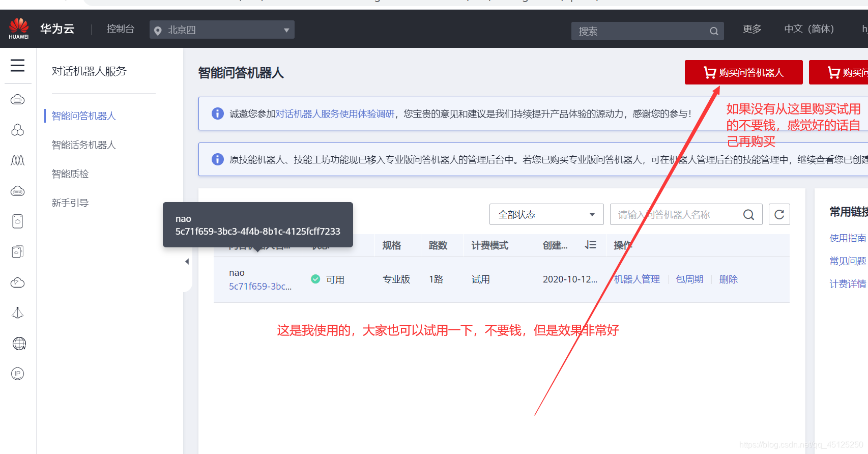868x454 pixels.
Task: Click the search magnifier in top bar
Action: tap(714, 31)
